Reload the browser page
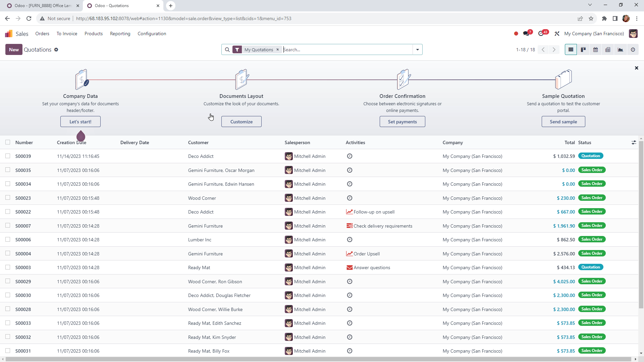 (29, 18)
